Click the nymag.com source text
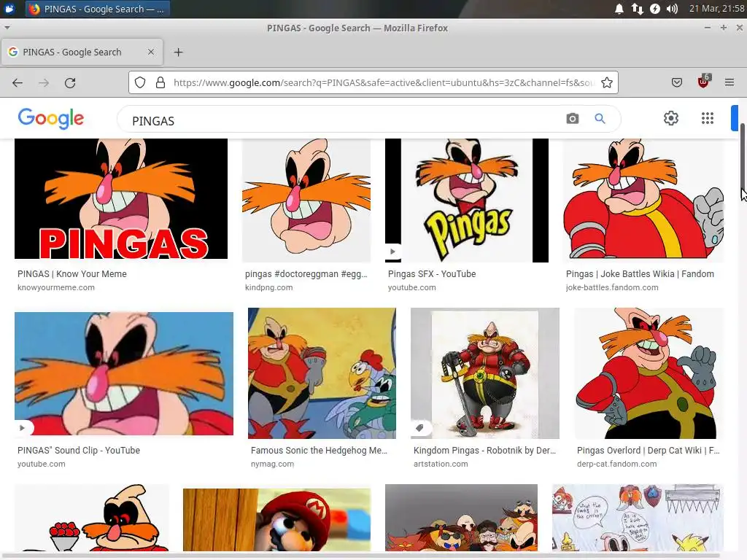This screenshot has width=747, height=560. [273, 464]
